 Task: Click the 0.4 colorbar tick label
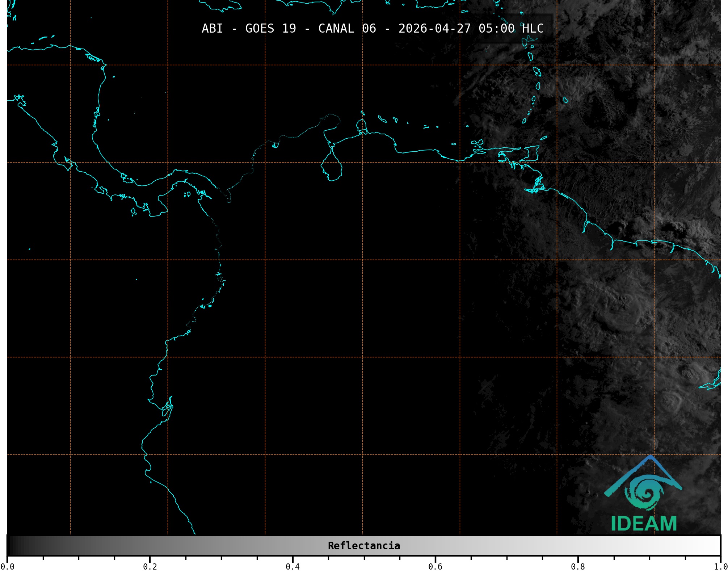click(x=293, y=566)
